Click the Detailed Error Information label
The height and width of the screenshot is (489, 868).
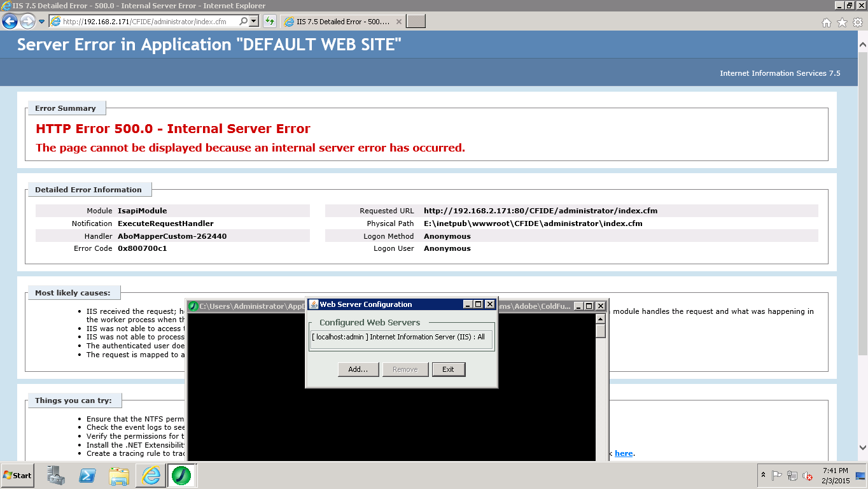coord(88,190)
